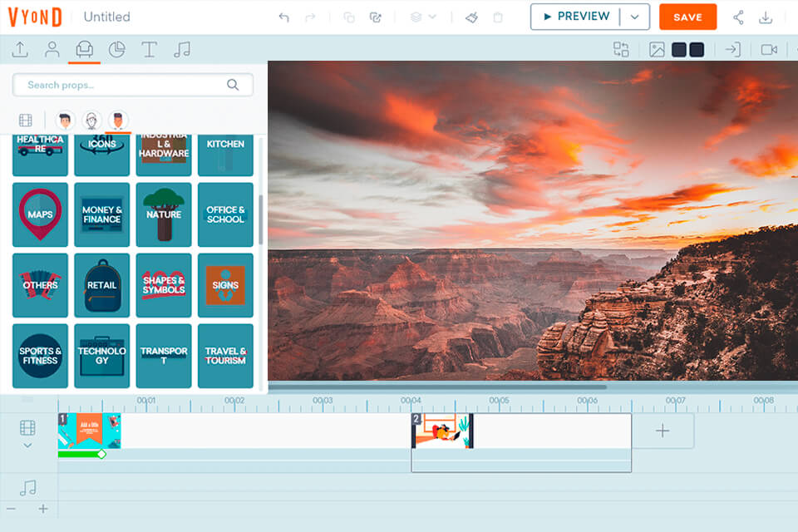Select the orange-underlined style avatar

point(118,121)
